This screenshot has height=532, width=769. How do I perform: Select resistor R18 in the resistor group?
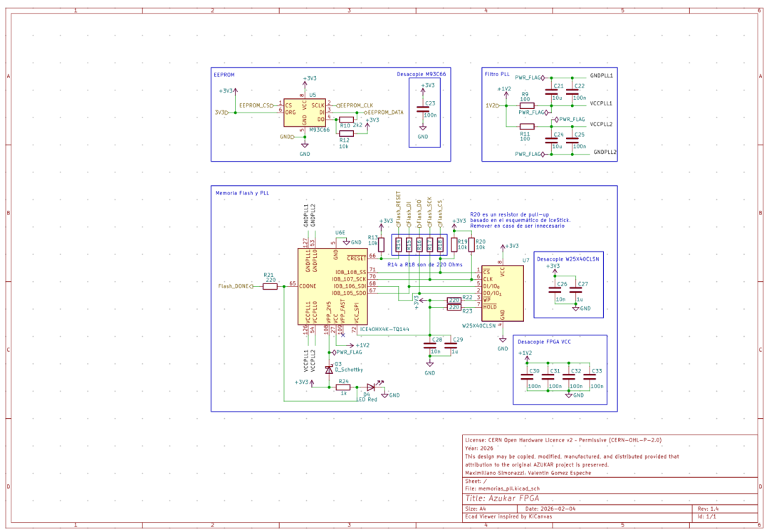point(441,245)
